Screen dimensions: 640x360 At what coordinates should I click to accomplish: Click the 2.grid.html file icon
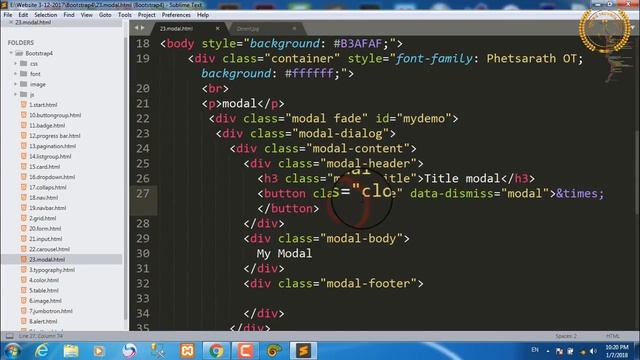(24, 218)
